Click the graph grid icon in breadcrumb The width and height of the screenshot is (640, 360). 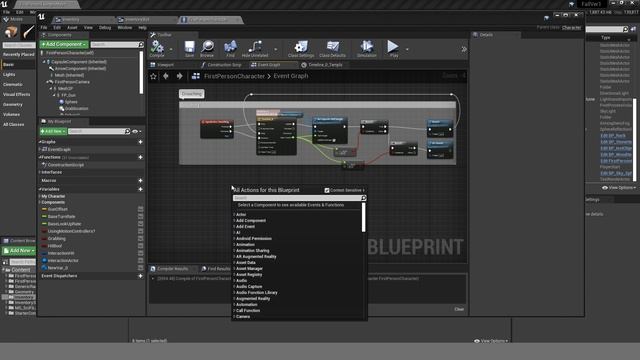(196, 76)
